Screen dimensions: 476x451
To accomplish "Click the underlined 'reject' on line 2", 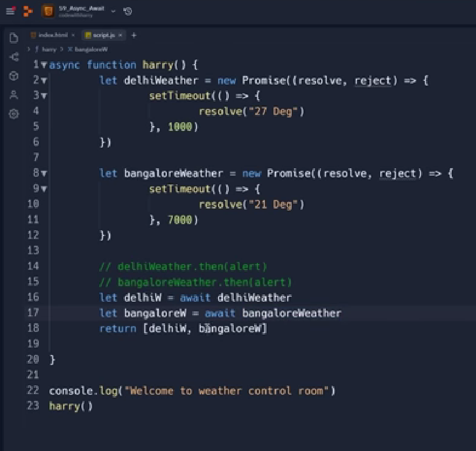I will click(373, 81).
